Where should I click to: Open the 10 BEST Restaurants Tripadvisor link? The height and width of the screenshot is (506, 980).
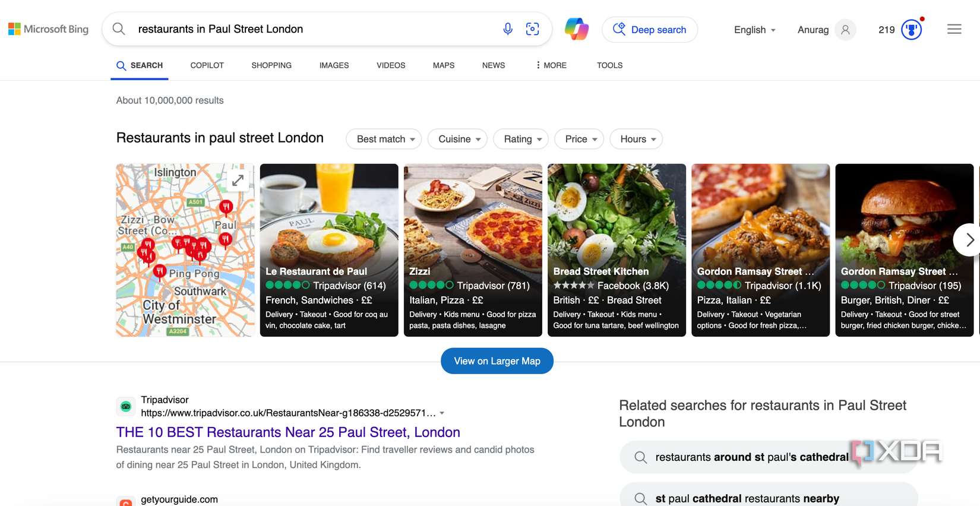click(287, 432)
